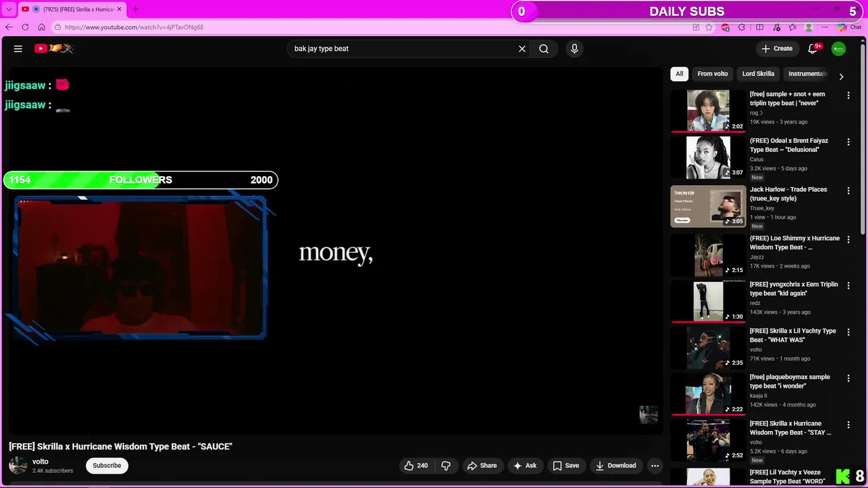Bookmark this page with the star icon

709,27
